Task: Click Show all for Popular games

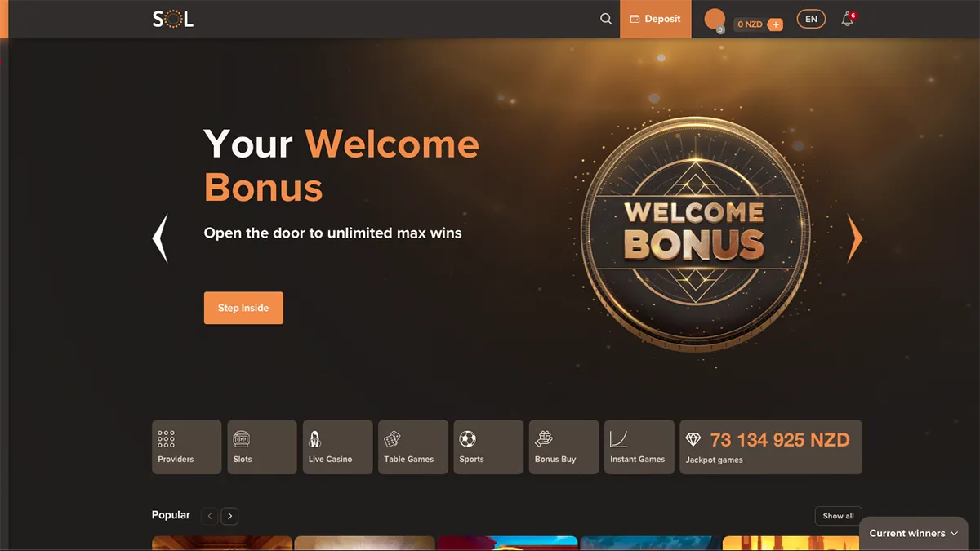Action: tap(838, 516)
